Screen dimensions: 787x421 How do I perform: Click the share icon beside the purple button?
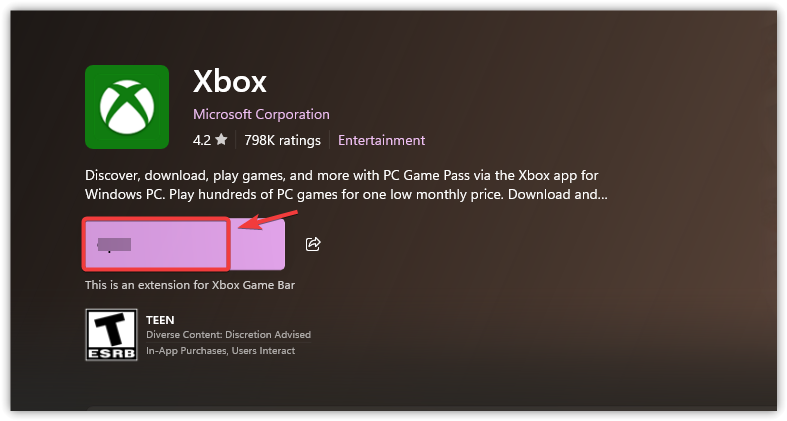pos(313,244)
